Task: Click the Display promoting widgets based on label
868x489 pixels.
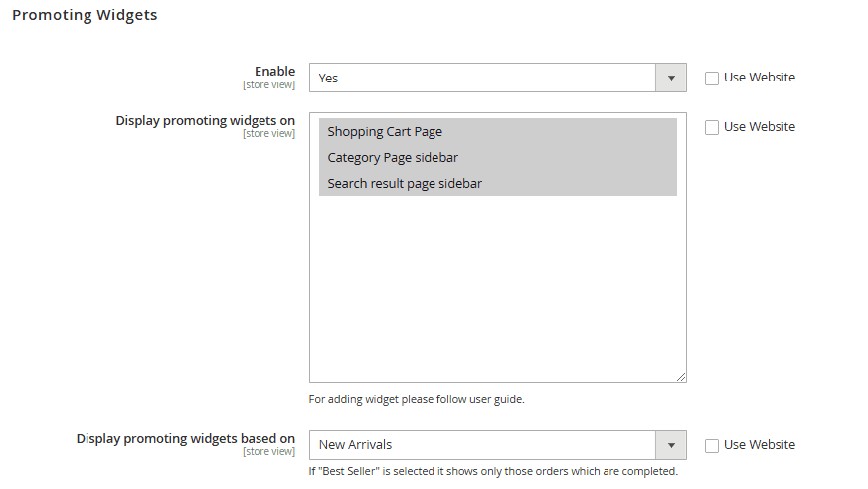Action: tap(186, 438)
